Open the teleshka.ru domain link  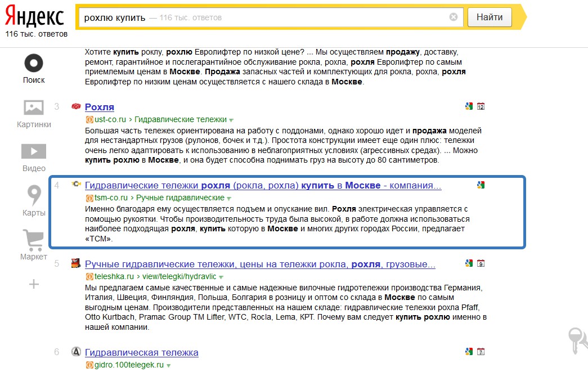pos(114,277)
